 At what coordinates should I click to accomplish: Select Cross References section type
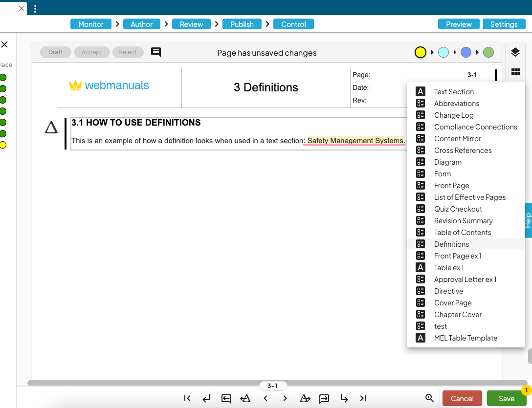(466, 150)
